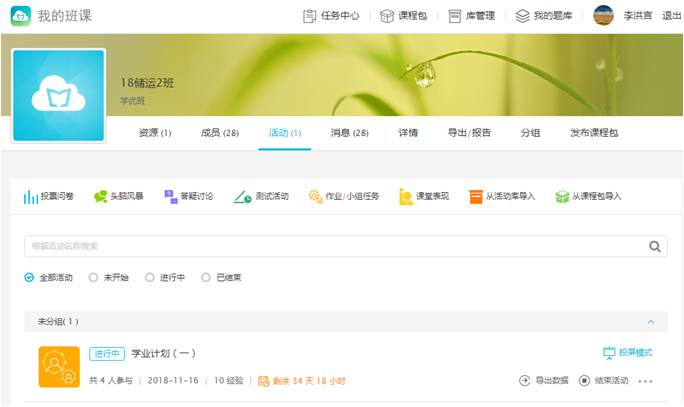The image size is (684, 407).
Task: Select the 全部活动 radio filter
Action: pyautogui.click(x=30, y=278)
